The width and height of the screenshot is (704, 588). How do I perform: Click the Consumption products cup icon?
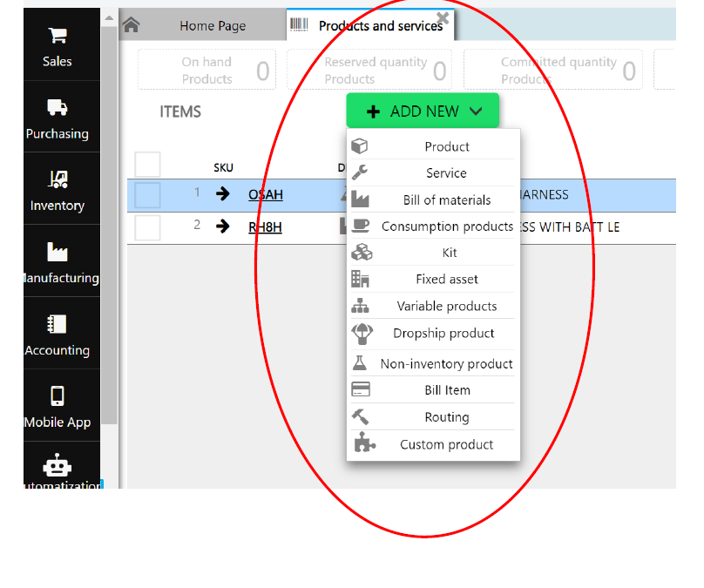tap(361, 226)
